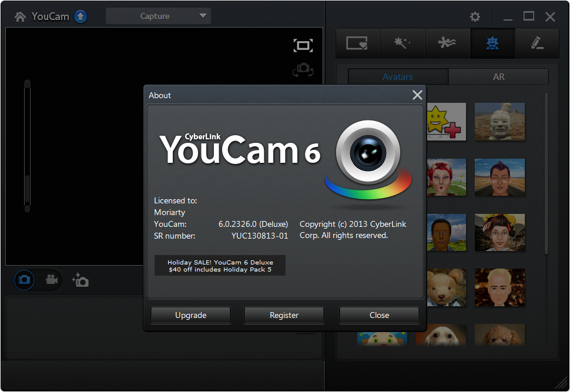Select the avatars effects category icon
The height and width of the screenshot is (392, 570).
click(492, 43)
